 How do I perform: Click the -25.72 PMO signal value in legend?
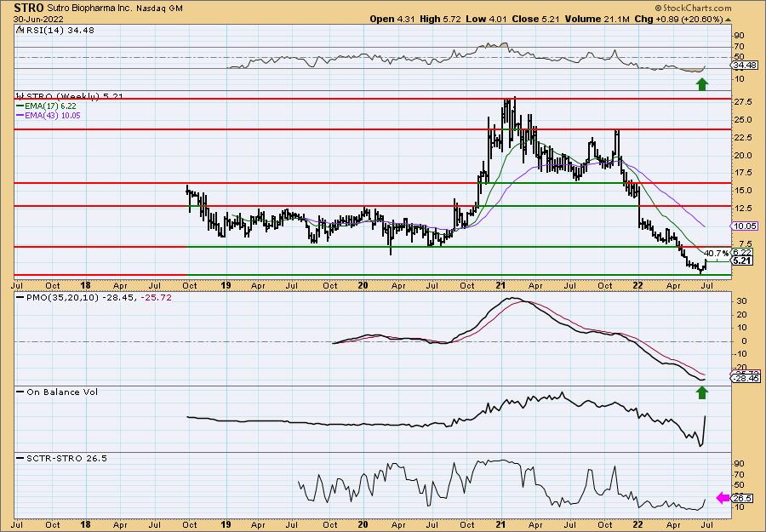coord(157,298)
